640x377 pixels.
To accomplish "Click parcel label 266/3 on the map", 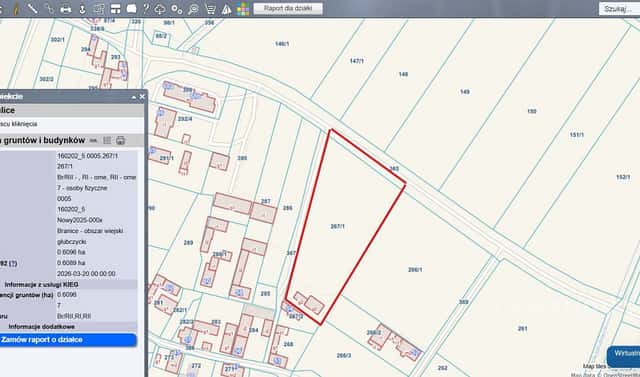I will point(344,356).
